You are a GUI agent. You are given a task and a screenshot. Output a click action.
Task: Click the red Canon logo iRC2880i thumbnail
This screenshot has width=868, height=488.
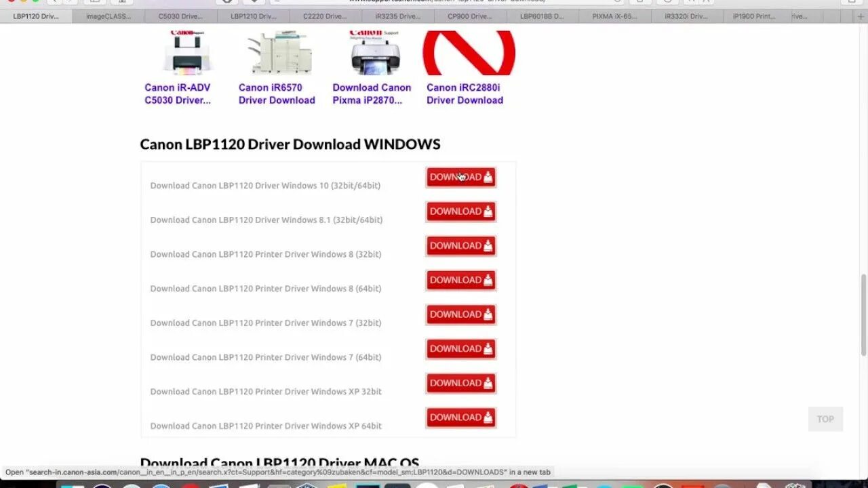pos(469,53)
